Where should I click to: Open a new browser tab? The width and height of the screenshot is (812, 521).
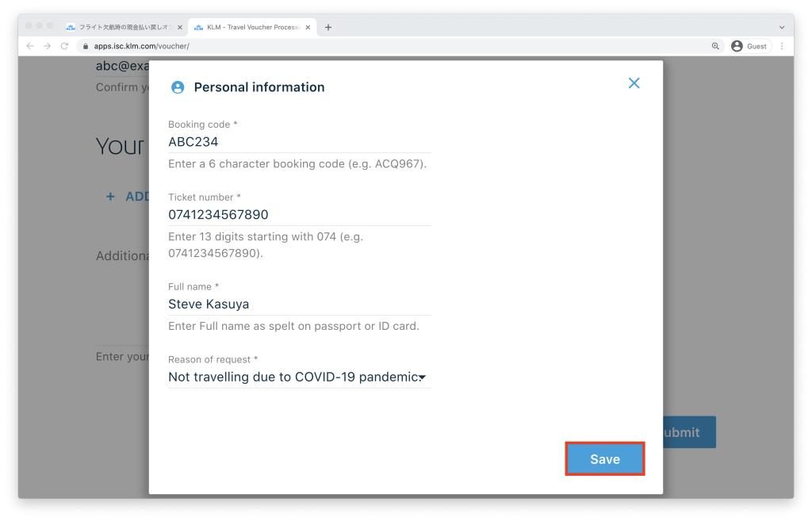click(328, 27)
